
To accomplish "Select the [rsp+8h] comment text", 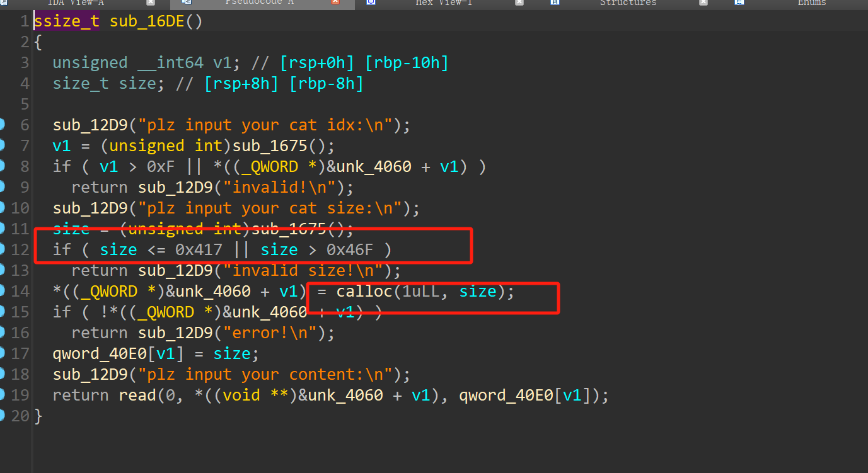I will (x=241, y=84).
